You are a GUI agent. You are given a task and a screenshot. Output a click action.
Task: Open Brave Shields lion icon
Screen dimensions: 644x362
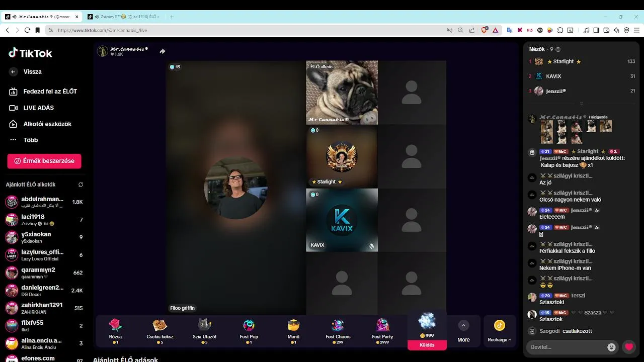(x=485, y=30)
